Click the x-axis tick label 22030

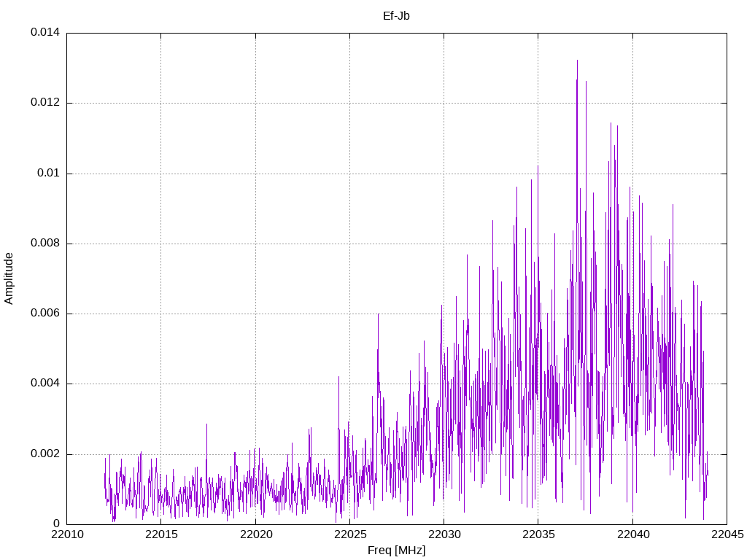(444, 534)
